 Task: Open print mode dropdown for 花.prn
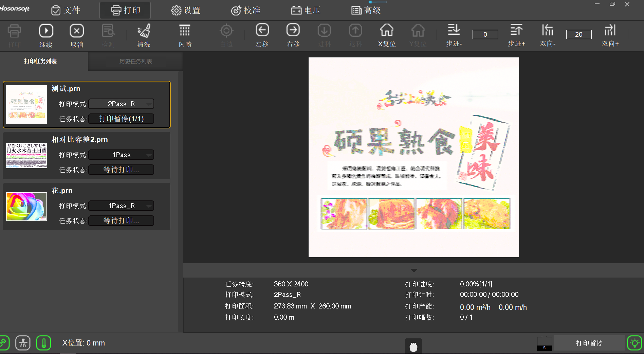point(121,206)
